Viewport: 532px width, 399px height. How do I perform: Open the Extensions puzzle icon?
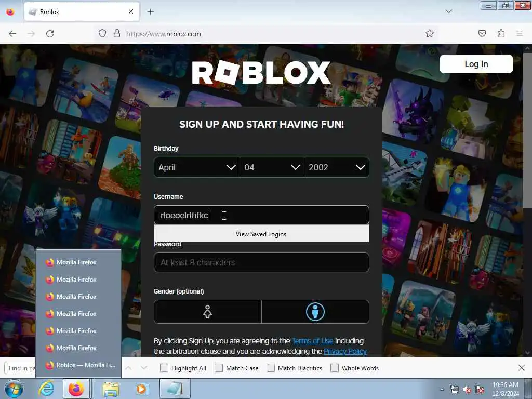501,34
